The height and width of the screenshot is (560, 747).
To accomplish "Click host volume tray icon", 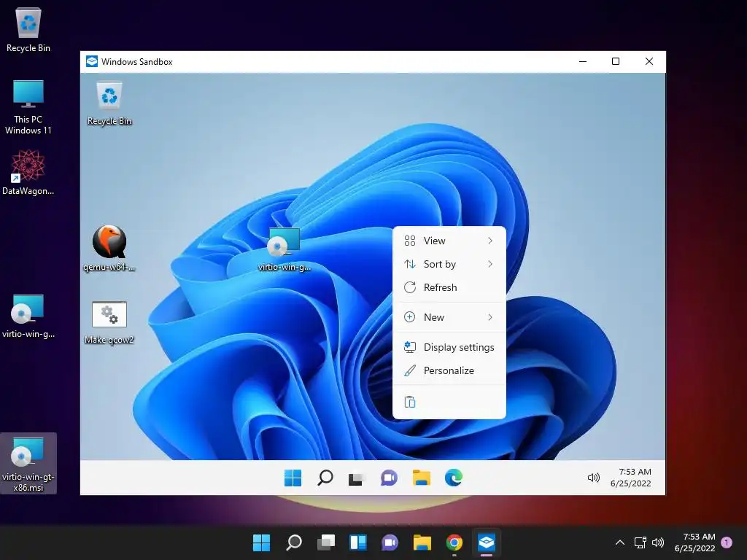I will click(x=658, y=542).
